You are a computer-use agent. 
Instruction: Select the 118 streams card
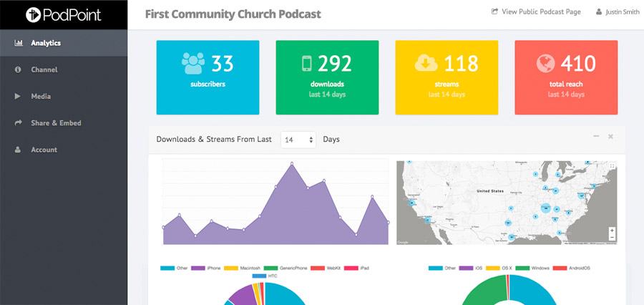click(x=447, y=77)
